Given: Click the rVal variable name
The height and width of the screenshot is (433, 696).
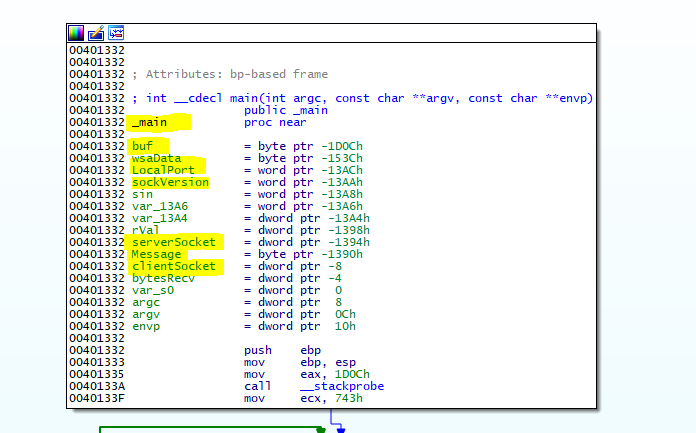Looking at the screenshot, I should 146,230.
